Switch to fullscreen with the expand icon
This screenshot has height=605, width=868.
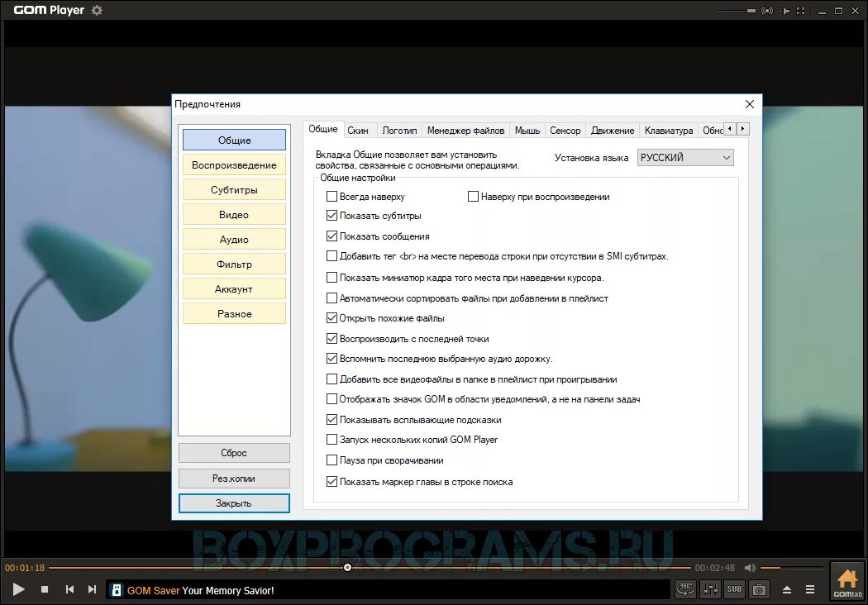pos(800,11)
